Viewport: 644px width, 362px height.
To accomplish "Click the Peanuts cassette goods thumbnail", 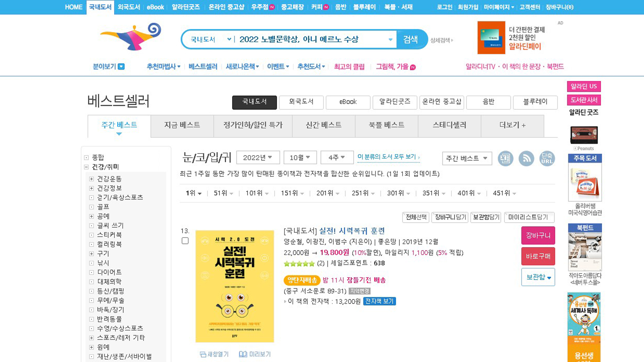I will [584, 135].
